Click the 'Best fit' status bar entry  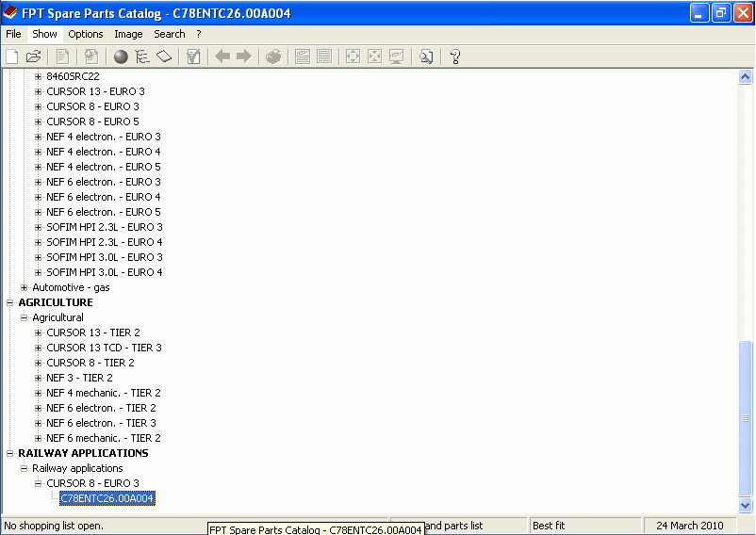click(x=549, y=526)
